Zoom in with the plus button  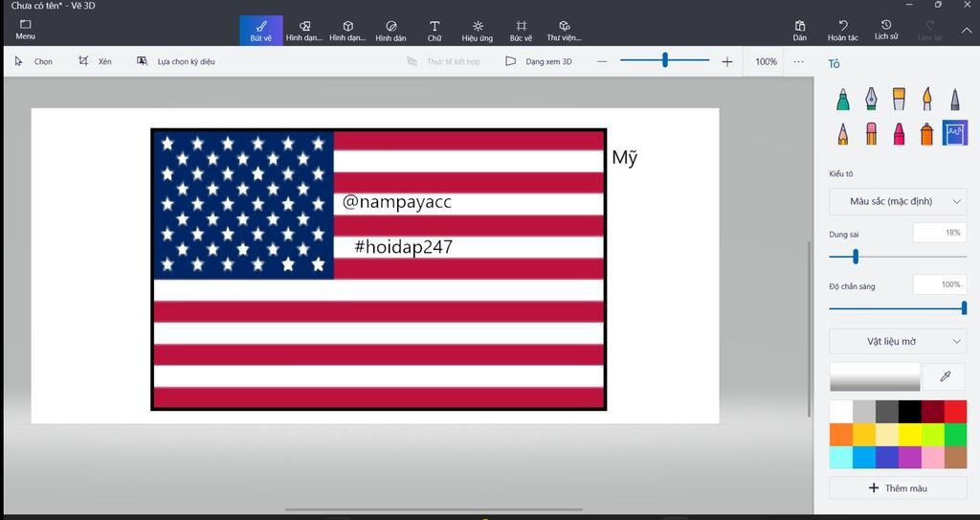point(727,61)
